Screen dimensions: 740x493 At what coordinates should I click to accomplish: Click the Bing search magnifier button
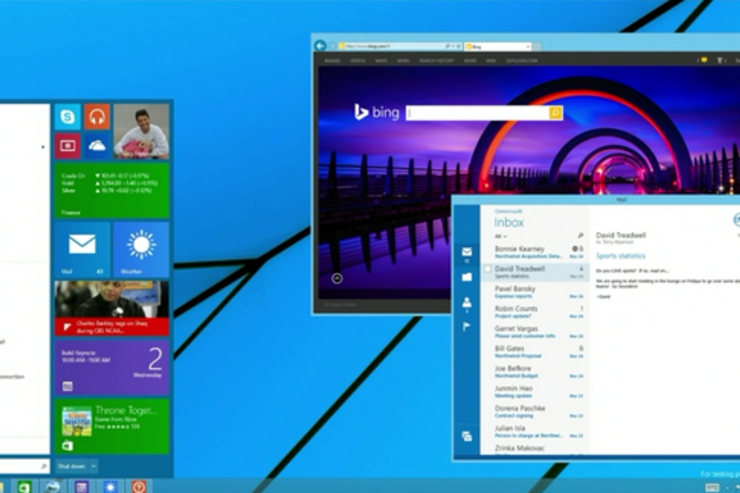pos(555,113)
